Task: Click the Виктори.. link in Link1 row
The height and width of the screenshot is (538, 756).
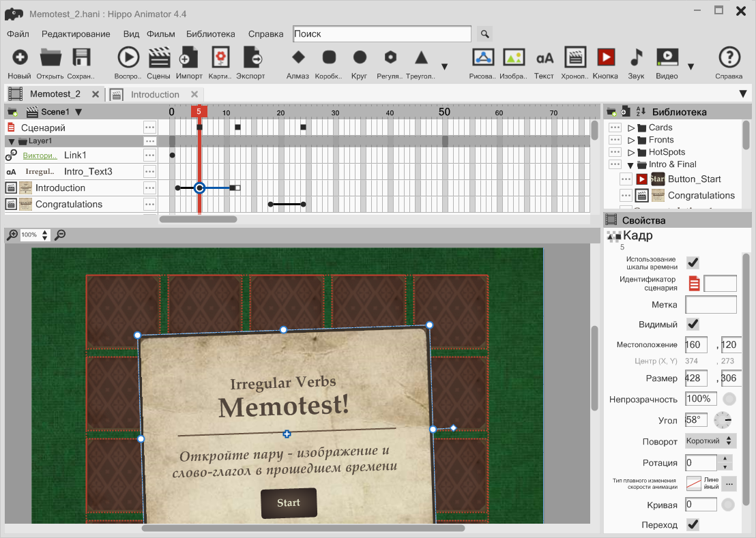Action: coord(40,155)
